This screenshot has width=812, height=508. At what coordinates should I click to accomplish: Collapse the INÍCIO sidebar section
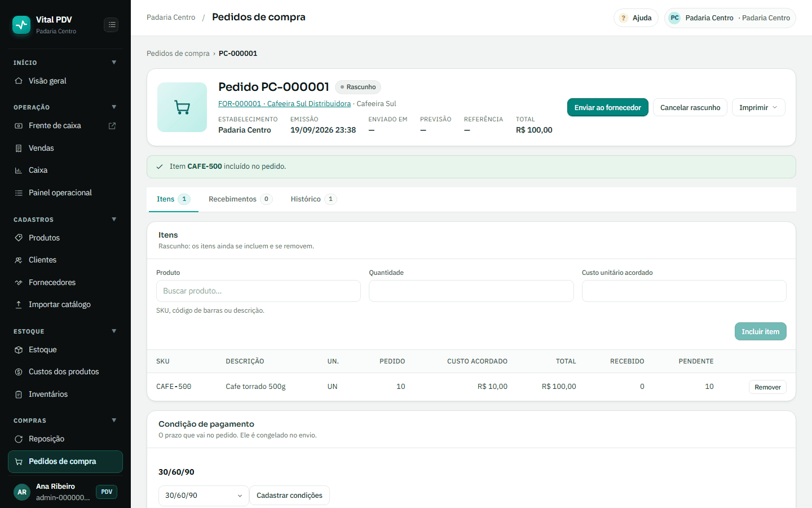114,63
